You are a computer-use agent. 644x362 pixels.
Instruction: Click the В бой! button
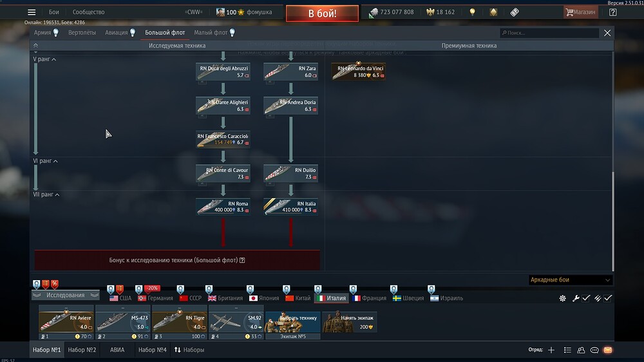pos(322,13)
